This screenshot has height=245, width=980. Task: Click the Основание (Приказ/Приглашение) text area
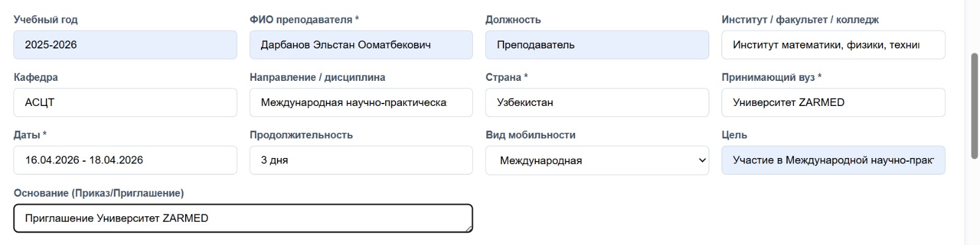click(x=243, y=218)
